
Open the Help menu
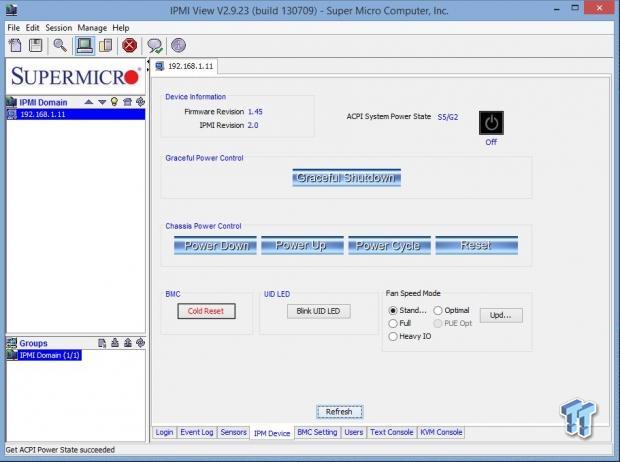121,28
